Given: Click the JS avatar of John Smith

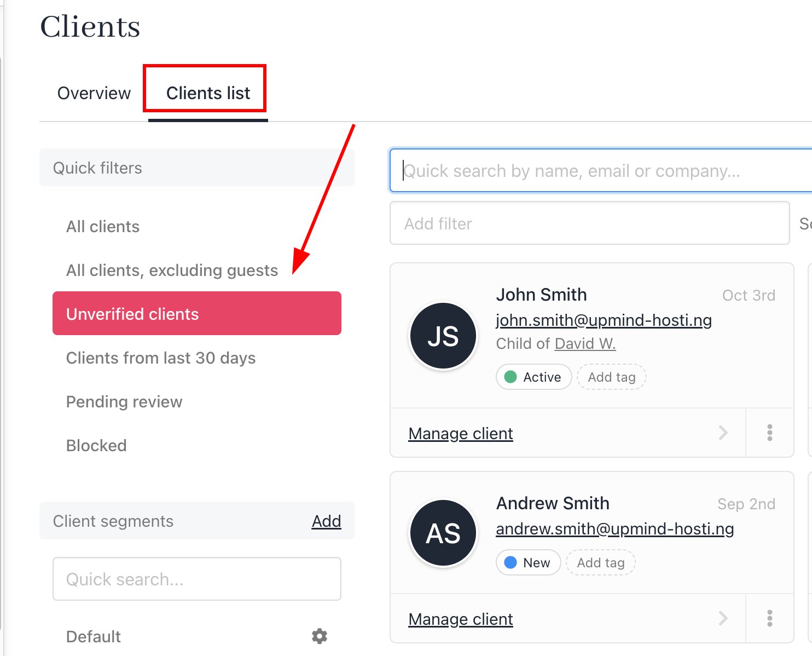Looking at the screenshot, I should (443, 336).
